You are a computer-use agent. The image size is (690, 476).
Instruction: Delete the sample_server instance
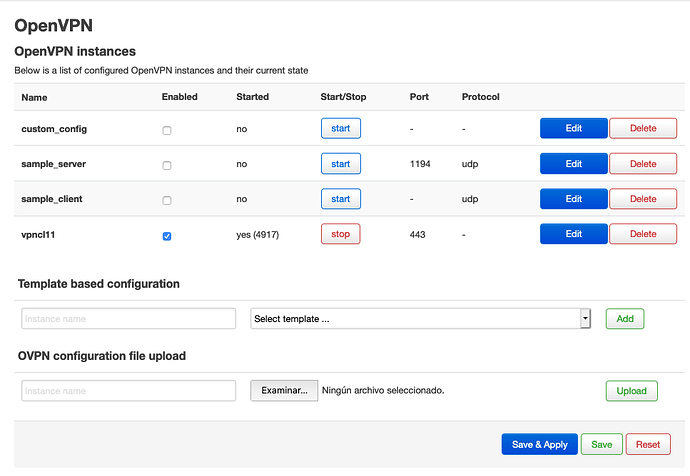coord(643,164)
